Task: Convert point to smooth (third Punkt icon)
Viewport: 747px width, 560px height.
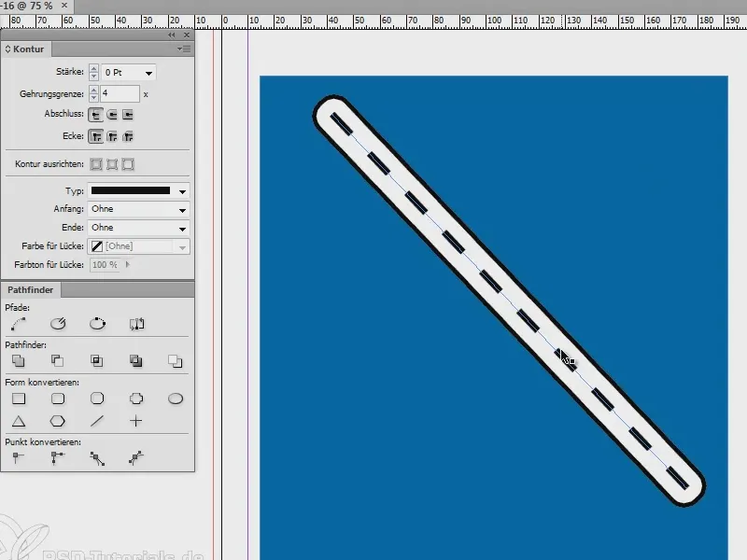Action: [x=97, y=458]
